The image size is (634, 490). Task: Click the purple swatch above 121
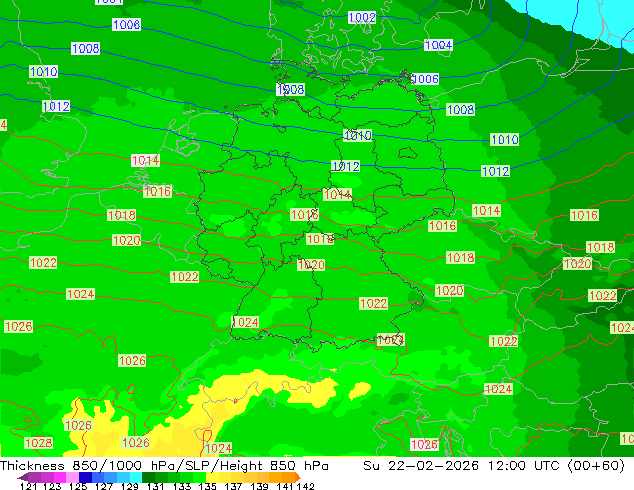(34, 477)
